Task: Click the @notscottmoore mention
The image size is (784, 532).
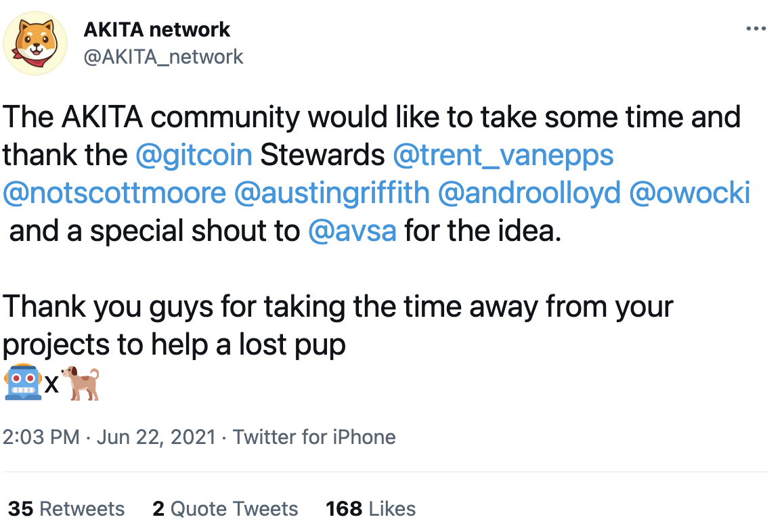Action: (x=114, y=193)
